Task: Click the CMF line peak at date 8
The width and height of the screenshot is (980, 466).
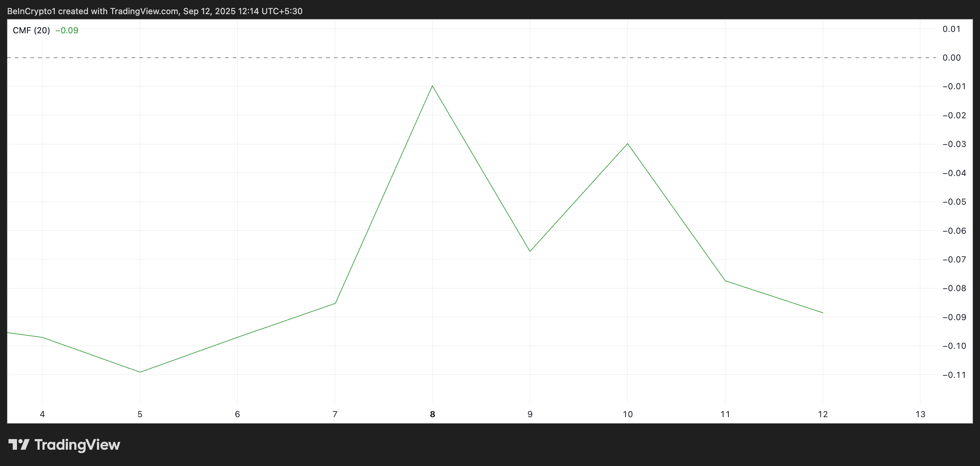Action: click(x=432, y=86)
